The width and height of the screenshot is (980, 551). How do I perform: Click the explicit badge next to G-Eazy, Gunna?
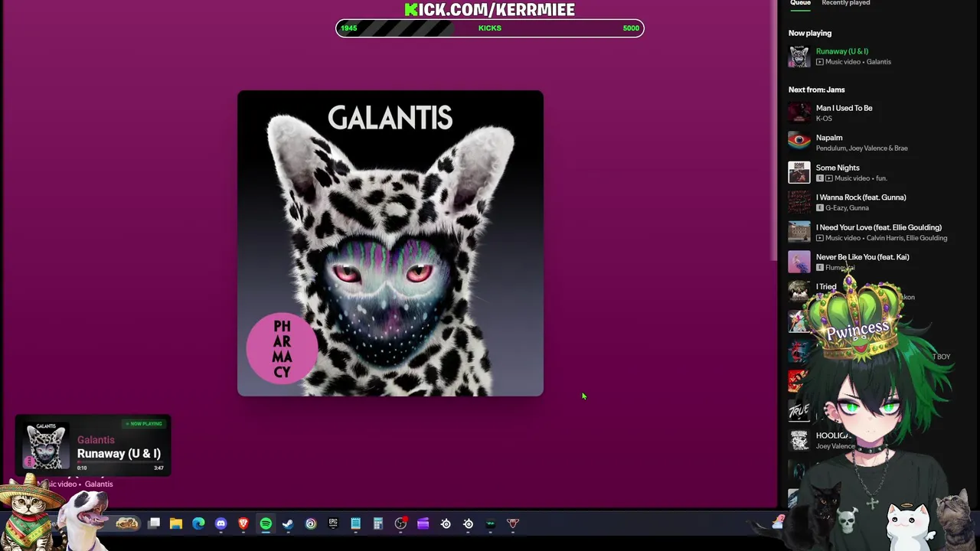[819, 208]
